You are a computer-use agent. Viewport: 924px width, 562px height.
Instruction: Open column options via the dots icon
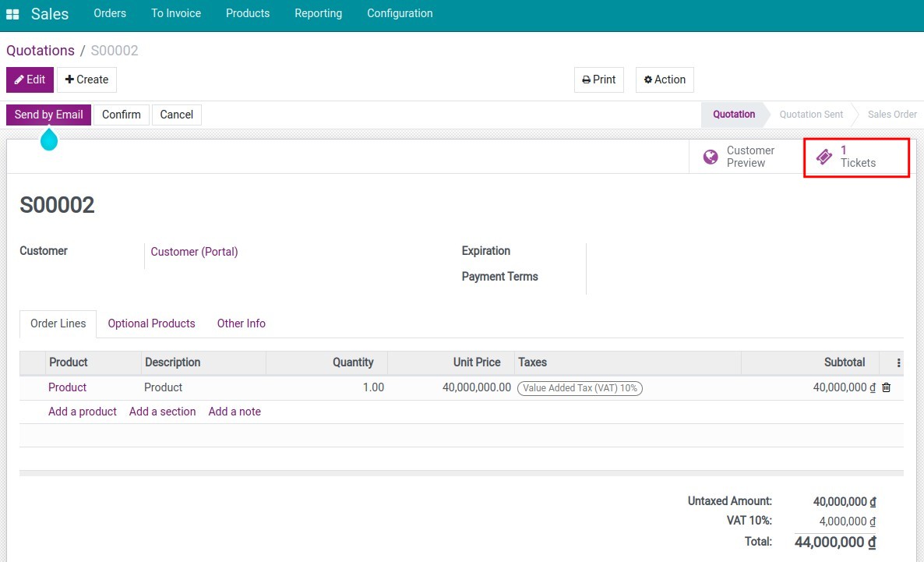click(897, 362)
